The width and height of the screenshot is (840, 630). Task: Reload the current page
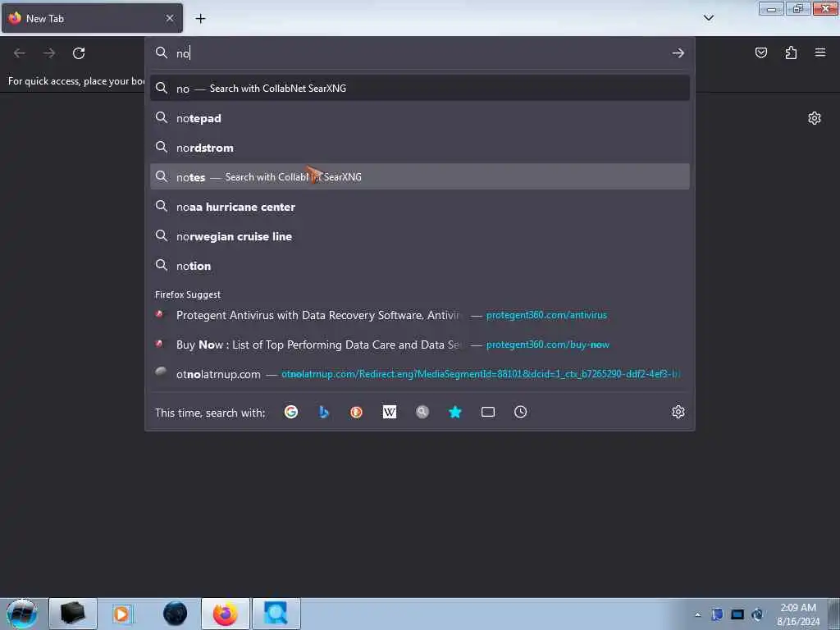[x=79, y=53]
